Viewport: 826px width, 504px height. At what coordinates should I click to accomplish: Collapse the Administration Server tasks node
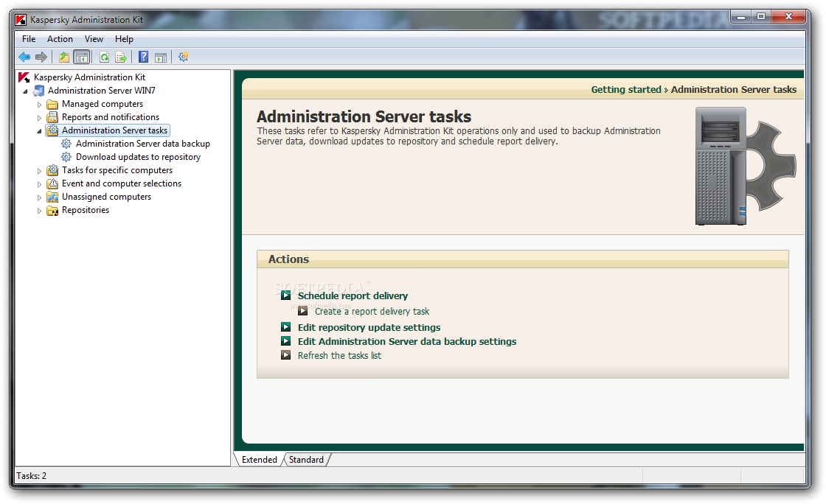pyautogui.click(x=39, y=131)
